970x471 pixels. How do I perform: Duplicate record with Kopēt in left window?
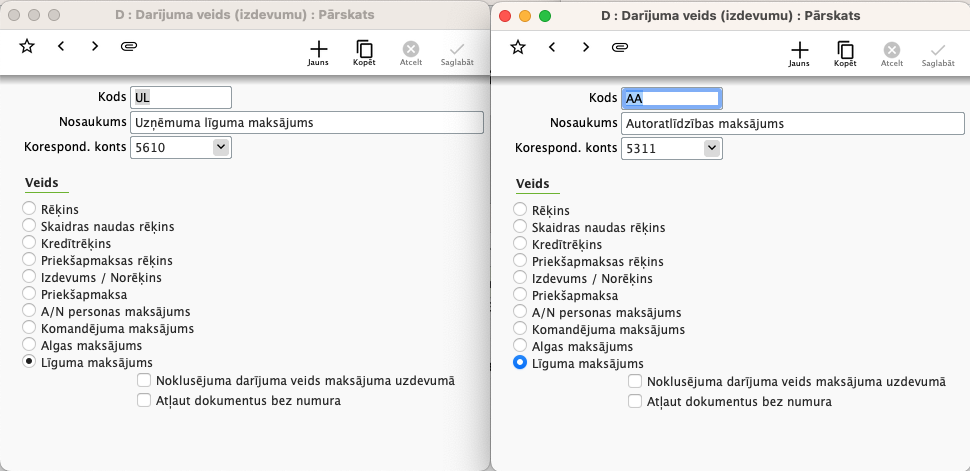pyautogui.click(x=364, y=53)
